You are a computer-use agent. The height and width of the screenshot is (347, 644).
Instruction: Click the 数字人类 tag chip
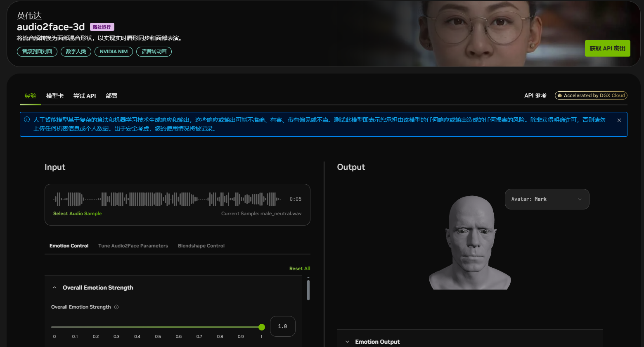76,52
